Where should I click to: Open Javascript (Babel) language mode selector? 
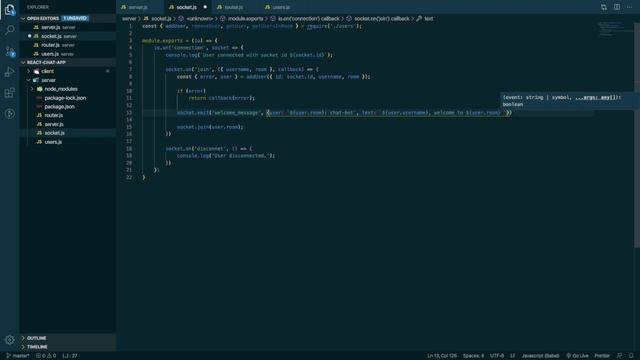(x=540, y=356)
